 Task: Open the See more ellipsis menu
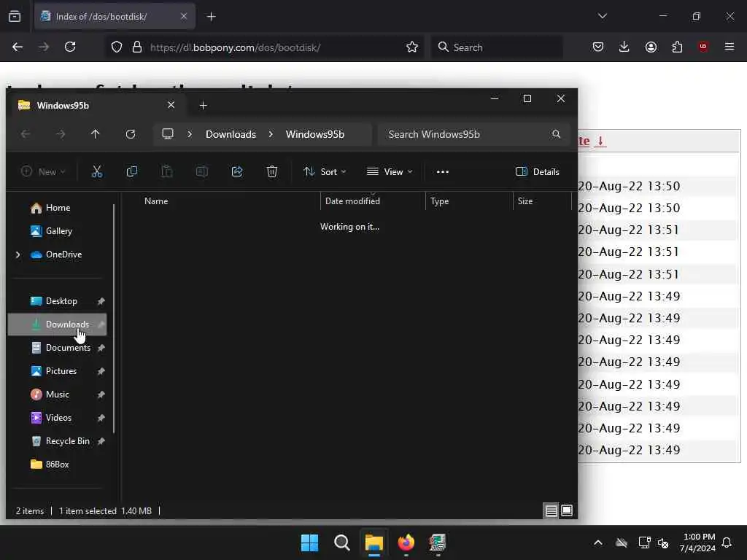(443, 172)
